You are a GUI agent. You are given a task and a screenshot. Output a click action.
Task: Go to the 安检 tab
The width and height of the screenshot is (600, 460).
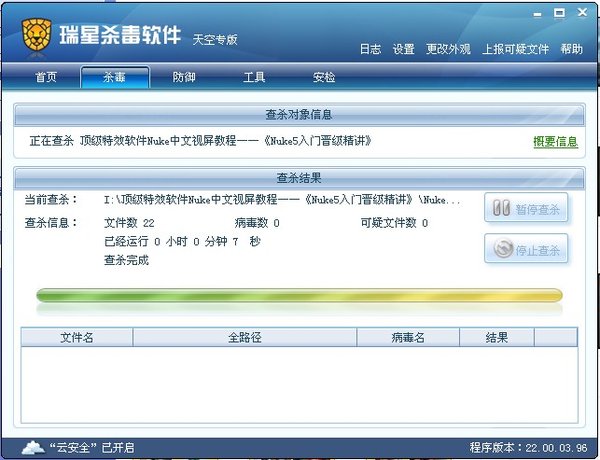(x=324, y=77)
